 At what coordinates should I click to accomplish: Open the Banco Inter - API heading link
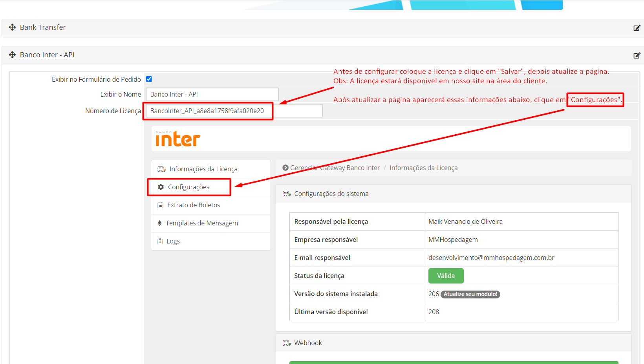point(47,55)
